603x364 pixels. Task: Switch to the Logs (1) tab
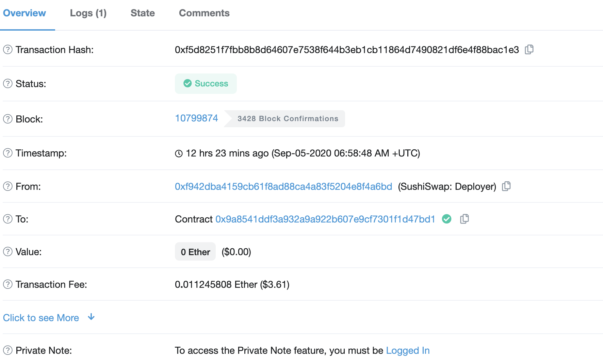[88, 13]
